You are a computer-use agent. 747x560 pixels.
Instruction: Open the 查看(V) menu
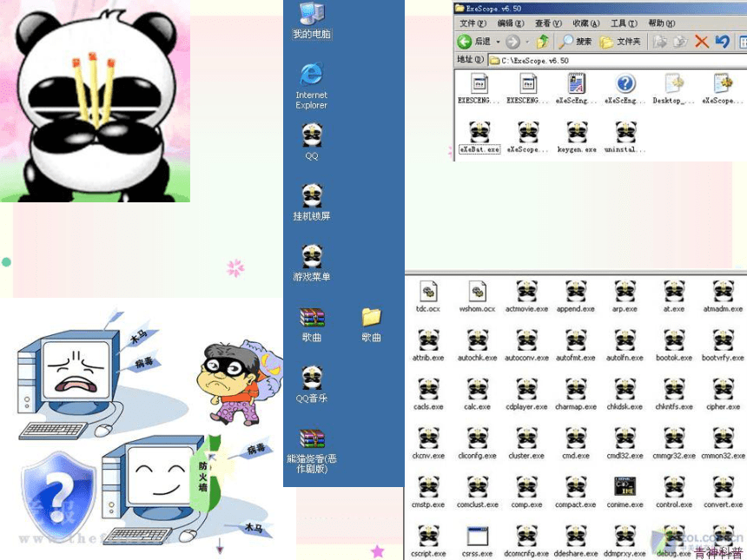[548, 23]
